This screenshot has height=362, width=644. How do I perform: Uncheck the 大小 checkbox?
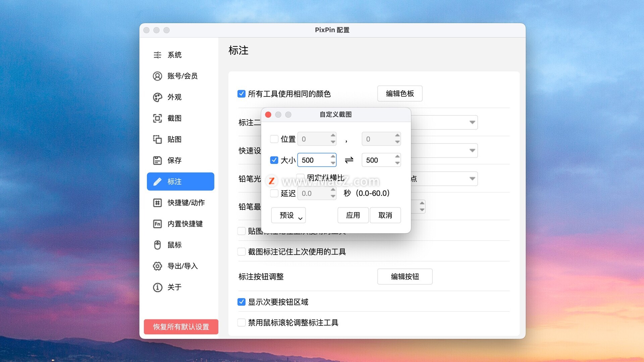(274, 160)
